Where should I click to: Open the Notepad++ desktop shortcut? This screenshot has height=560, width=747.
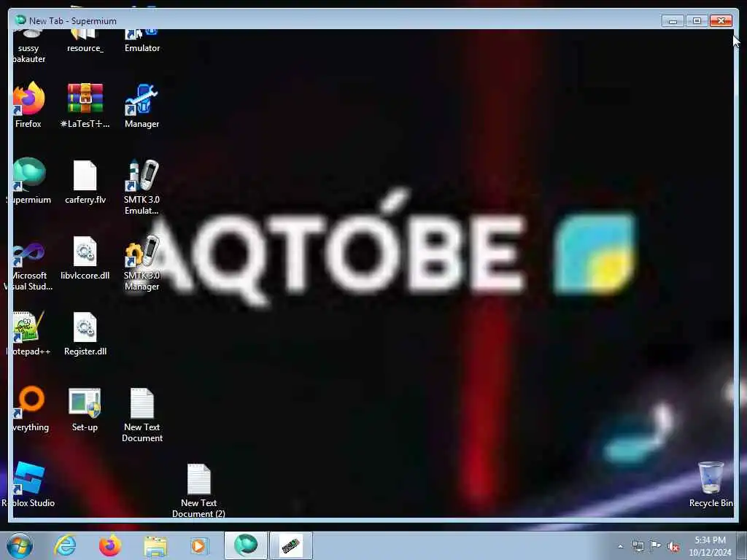pyautogui.click(x=29, y=332)
